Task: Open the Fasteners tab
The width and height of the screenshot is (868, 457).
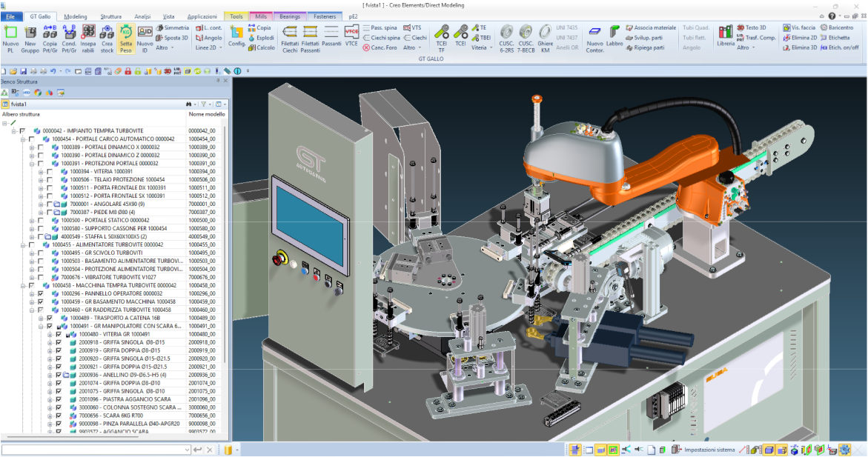Action: [x=323, y=16]
